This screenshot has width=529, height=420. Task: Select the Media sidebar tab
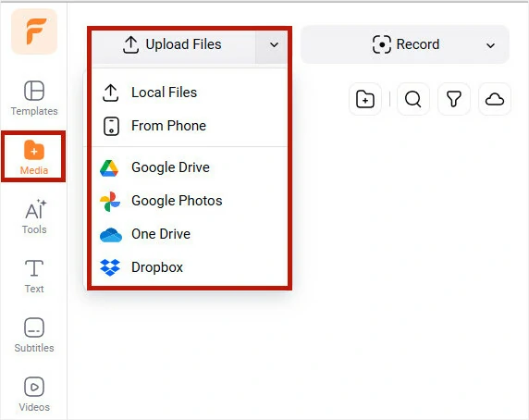click(x=33, y=157)
